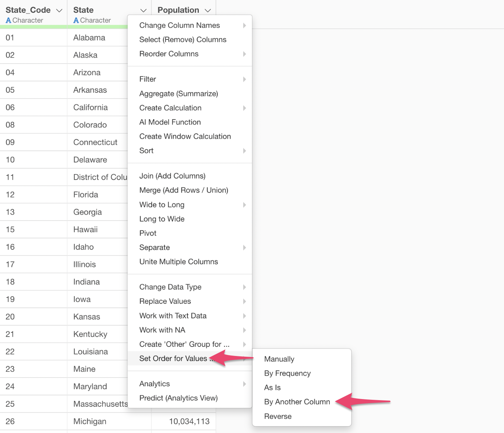Choose Reverse in the order submenu
The height and width of the screenshot is (433, 504).
(278, 417)
